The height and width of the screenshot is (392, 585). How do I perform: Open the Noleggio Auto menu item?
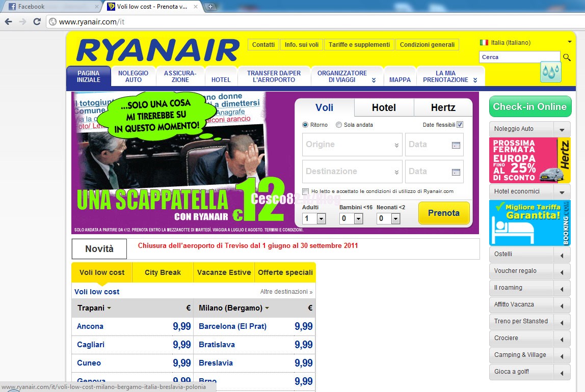pyautogui.click(x=133, y=76)
